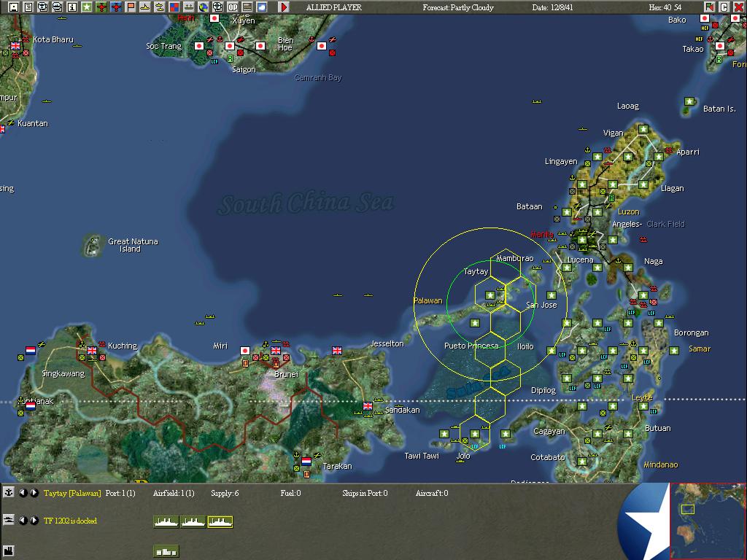Click British flag at Kuching
This screenshot has height=560, width=747.
coord(92,351)
